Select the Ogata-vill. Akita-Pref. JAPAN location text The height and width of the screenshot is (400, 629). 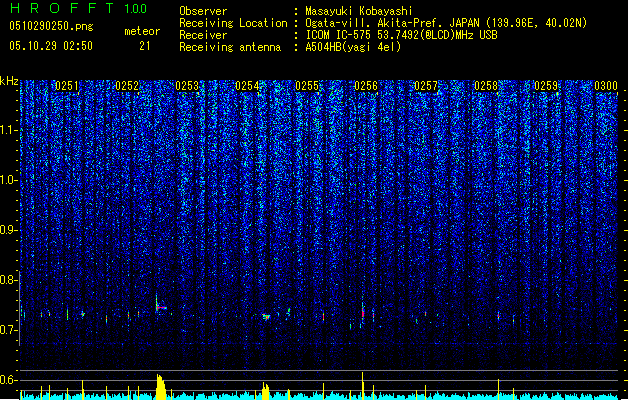(446, 23)
